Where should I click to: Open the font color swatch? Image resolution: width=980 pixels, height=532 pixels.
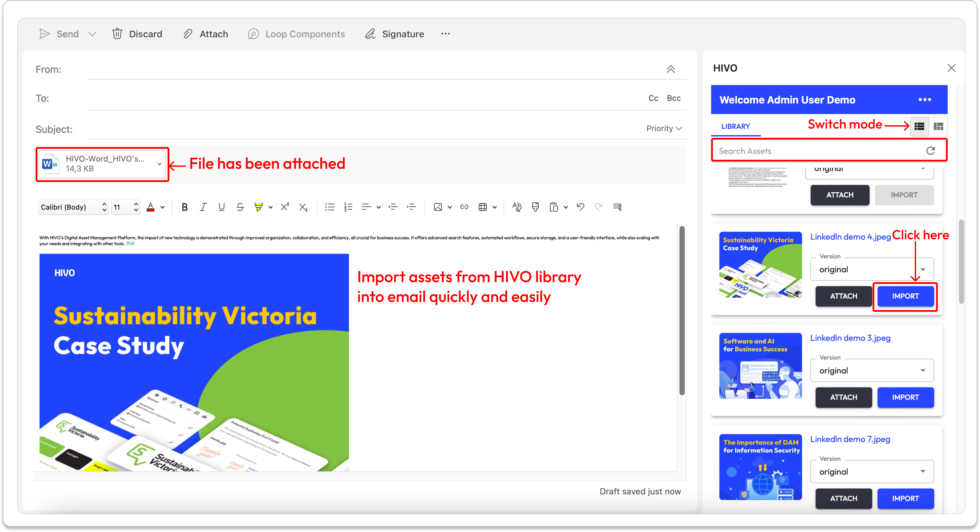tap(151, 207)
